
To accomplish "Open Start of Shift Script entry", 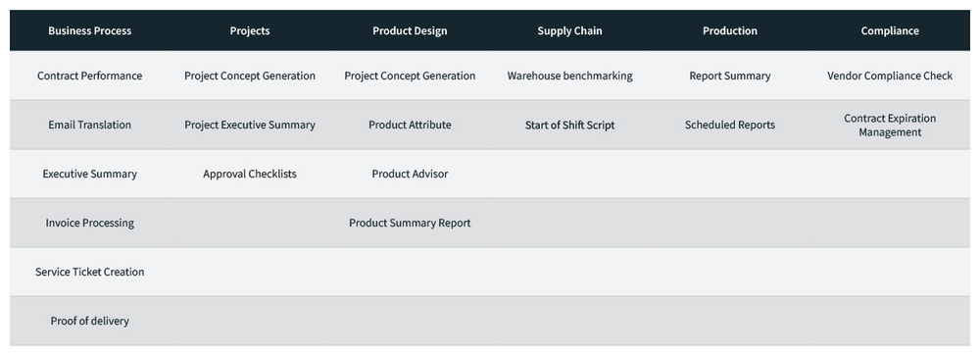I will tap(570, 125).
